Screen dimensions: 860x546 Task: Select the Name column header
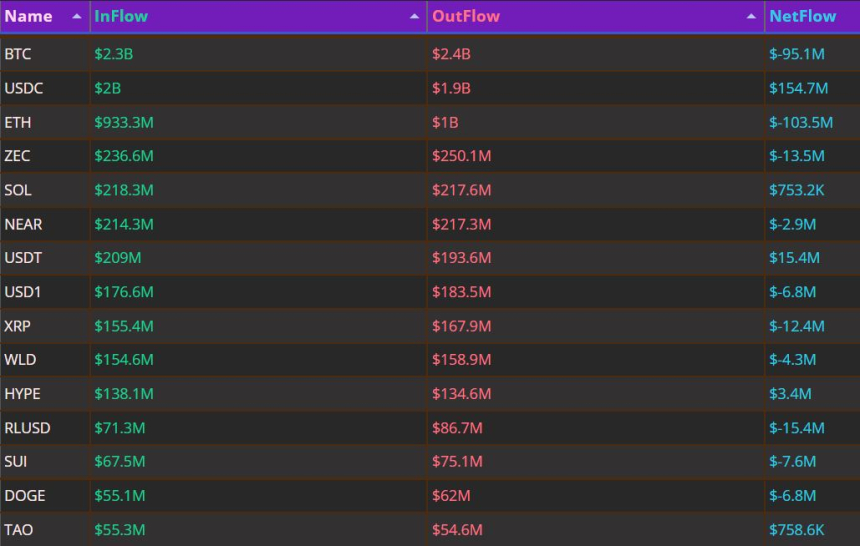[29, 16]
